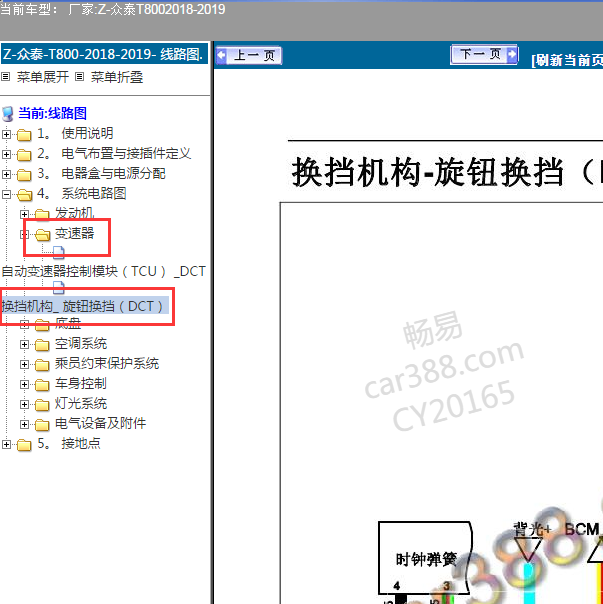Screen dimensions: 603x604
Task: Click the folder icon of 接地点
Action: tap(24, 445)
